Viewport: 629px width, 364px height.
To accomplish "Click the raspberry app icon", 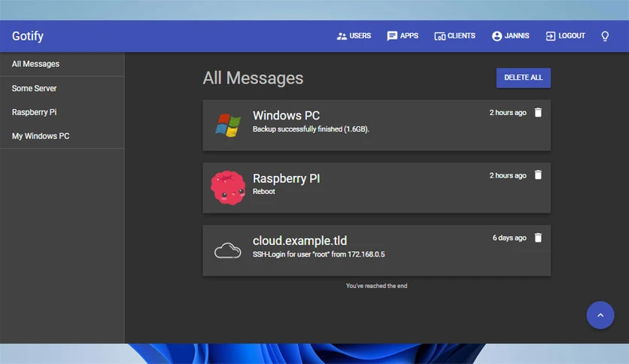I will [x=228, y=187].
